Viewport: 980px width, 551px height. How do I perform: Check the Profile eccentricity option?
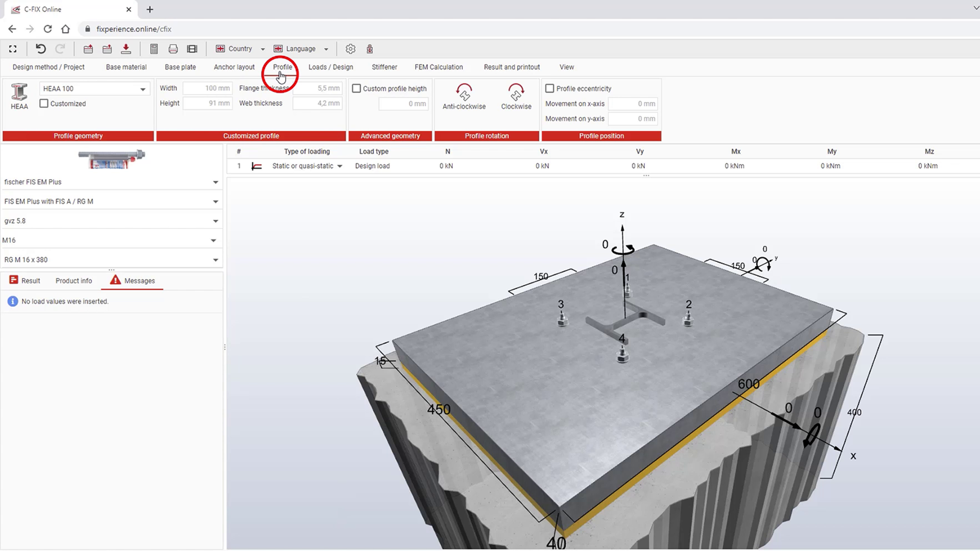pos(550,88)
